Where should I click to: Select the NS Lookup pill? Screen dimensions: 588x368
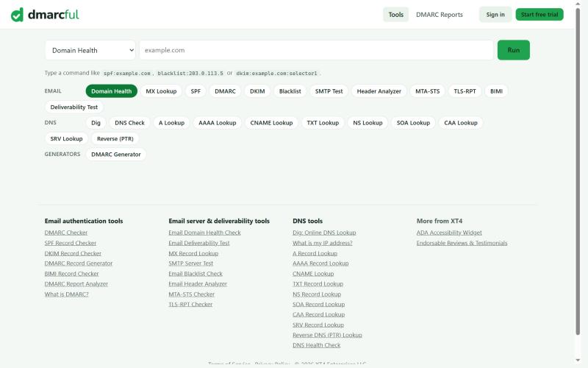tap(367, 123)
